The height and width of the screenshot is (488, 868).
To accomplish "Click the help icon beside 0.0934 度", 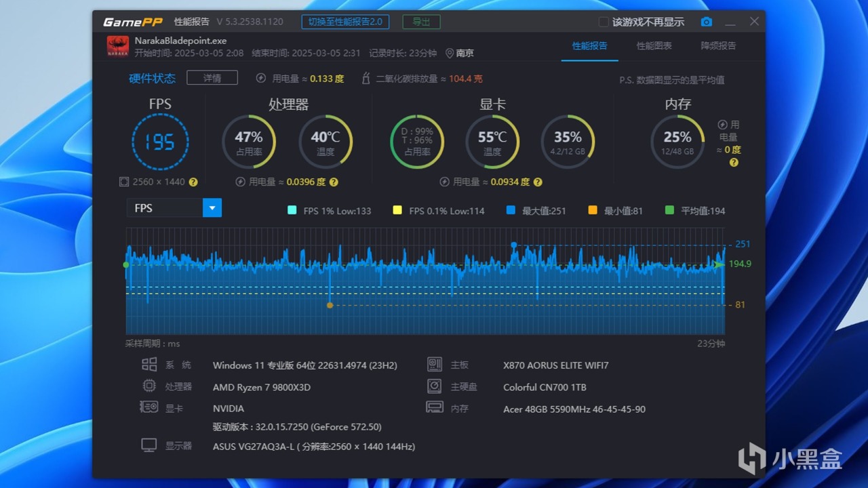I will click(x=538, y=182).
